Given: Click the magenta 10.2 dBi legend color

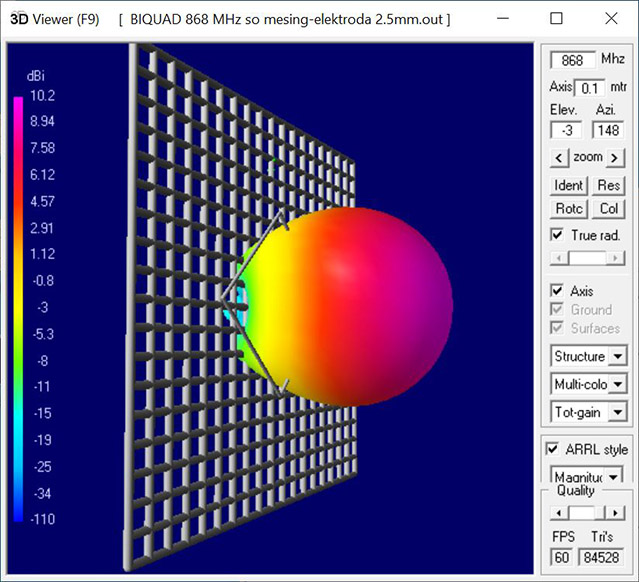Looking at the screenshot, I should [x=20, y=100].
